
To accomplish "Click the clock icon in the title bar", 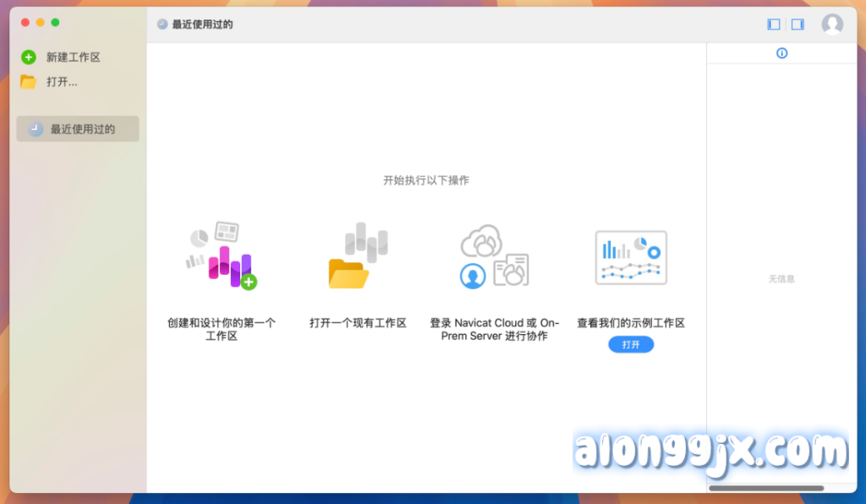I will (x=162, y=25).
